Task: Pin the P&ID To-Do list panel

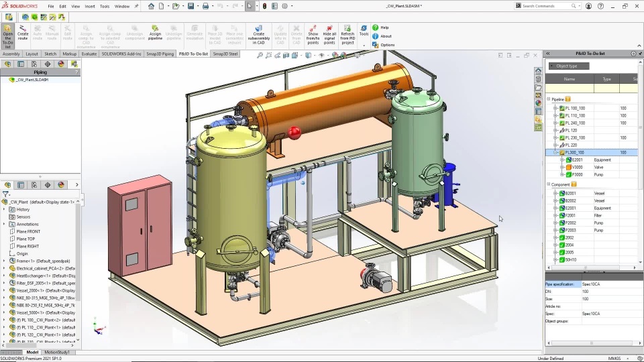Action: click(x=640, y=54)
